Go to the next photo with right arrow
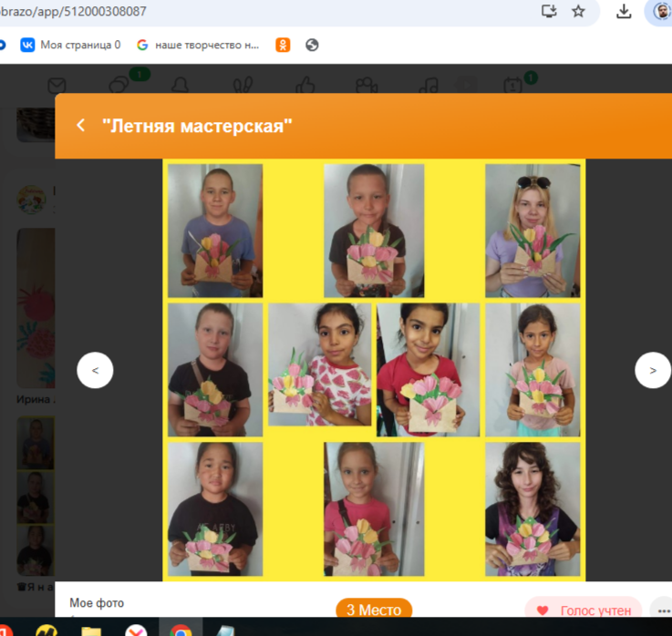Image resolution: width=672 pixels, height=636 pixels. click(652, 371)
